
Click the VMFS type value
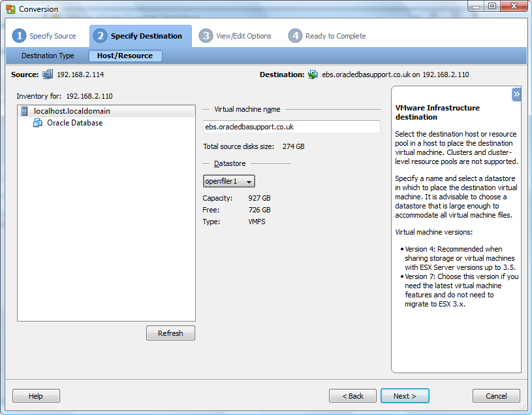click(257, 222)
